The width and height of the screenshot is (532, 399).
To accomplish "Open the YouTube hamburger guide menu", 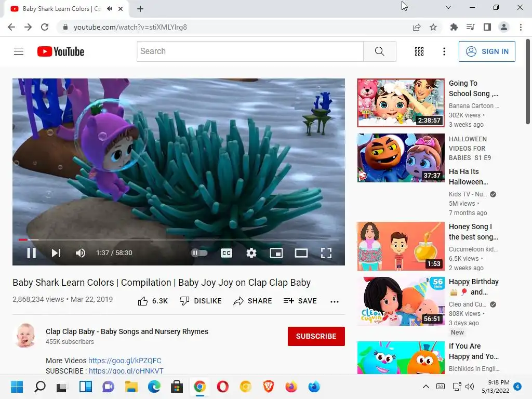I will point(19,51).
